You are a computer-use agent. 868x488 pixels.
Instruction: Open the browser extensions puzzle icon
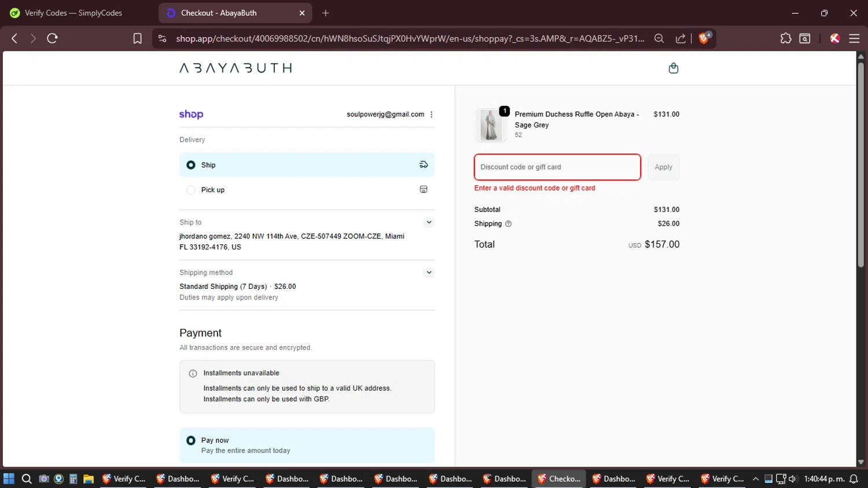click(x=785, y=38)
